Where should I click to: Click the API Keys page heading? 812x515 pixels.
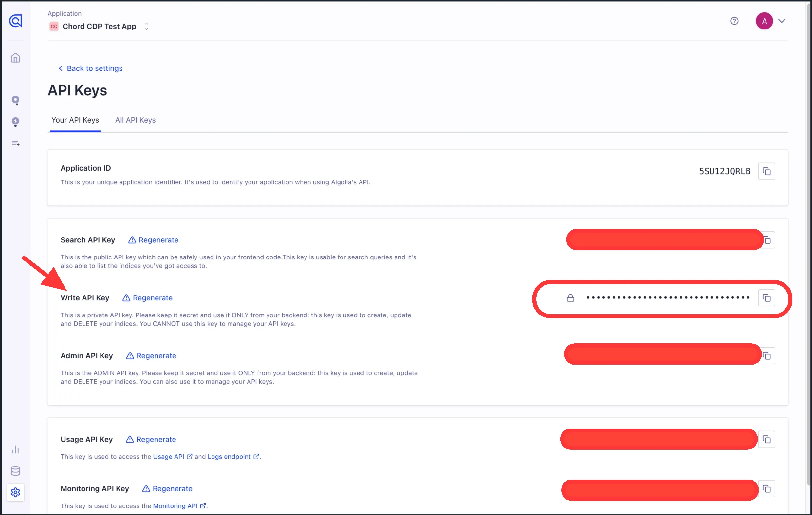(77, 90)
